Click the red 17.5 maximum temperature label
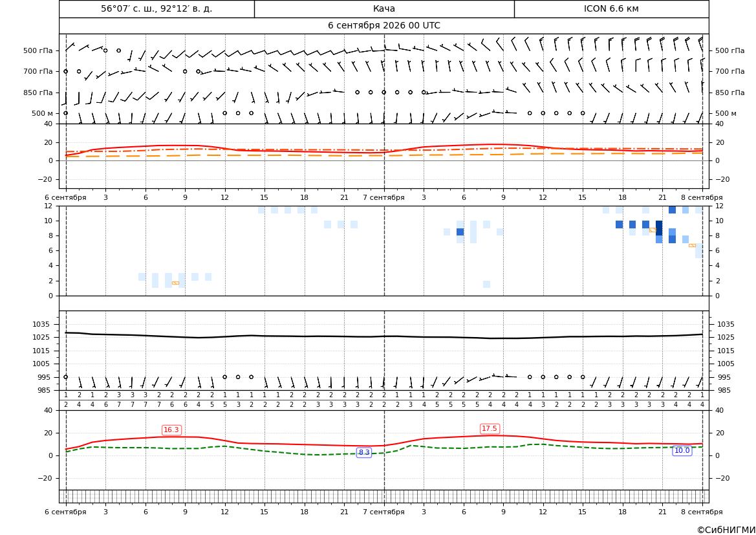Viewport: 756px width, 535px height. click(490, 428)
